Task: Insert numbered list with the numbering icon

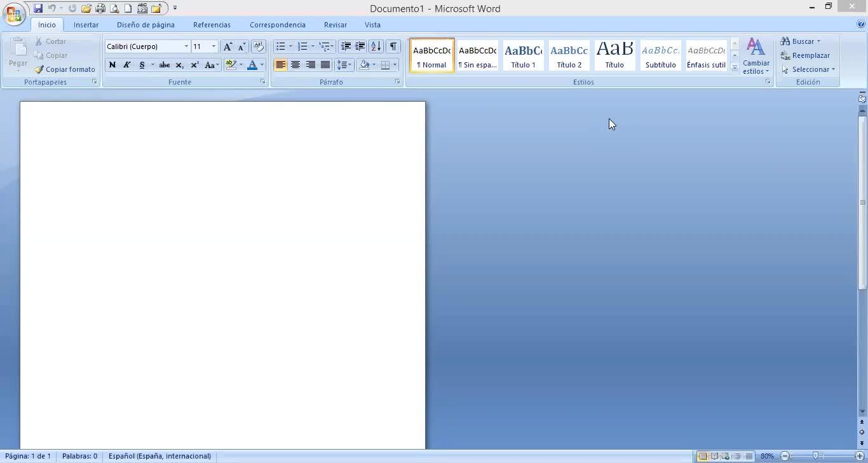Action: 302,46
